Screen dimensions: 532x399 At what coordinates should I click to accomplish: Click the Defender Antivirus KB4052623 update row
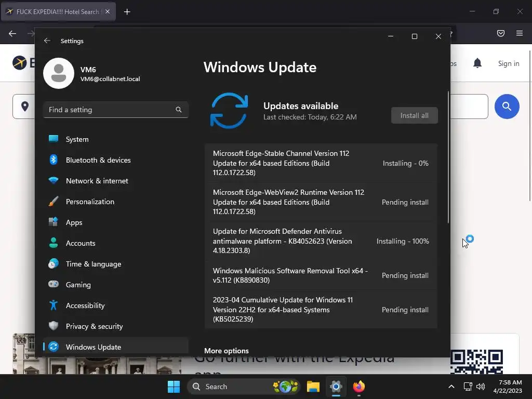[321, 241]
